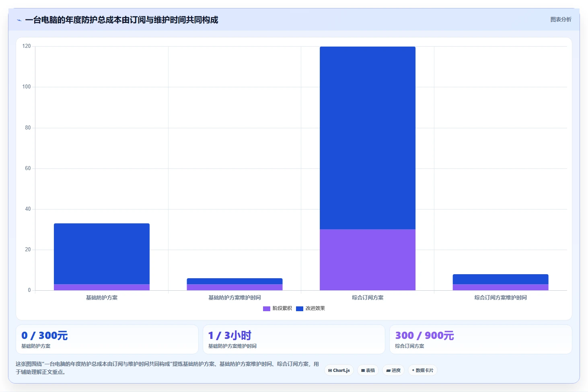Click the blue segment of the 综合订阅方案 bar
This screenshot has height=392, width=588.
click(x=368, y=138)
